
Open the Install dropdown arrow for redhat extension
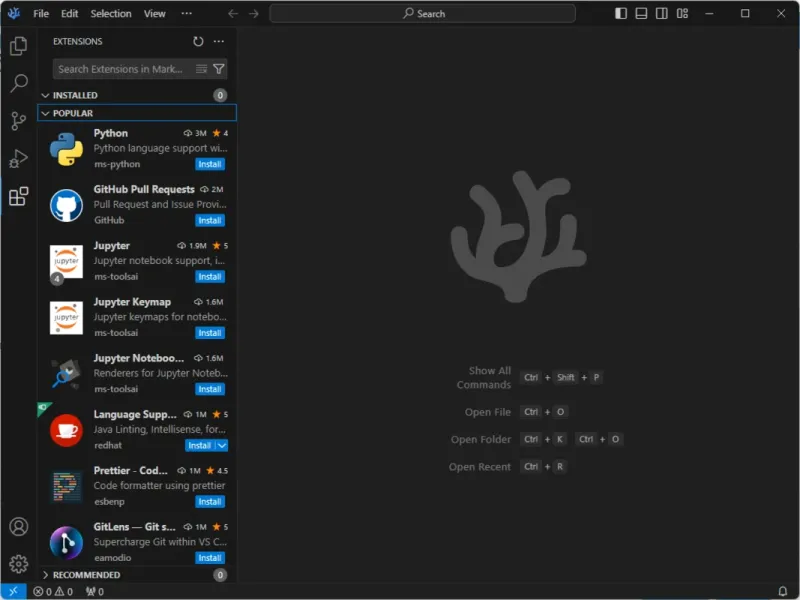[x=222, y=445]
